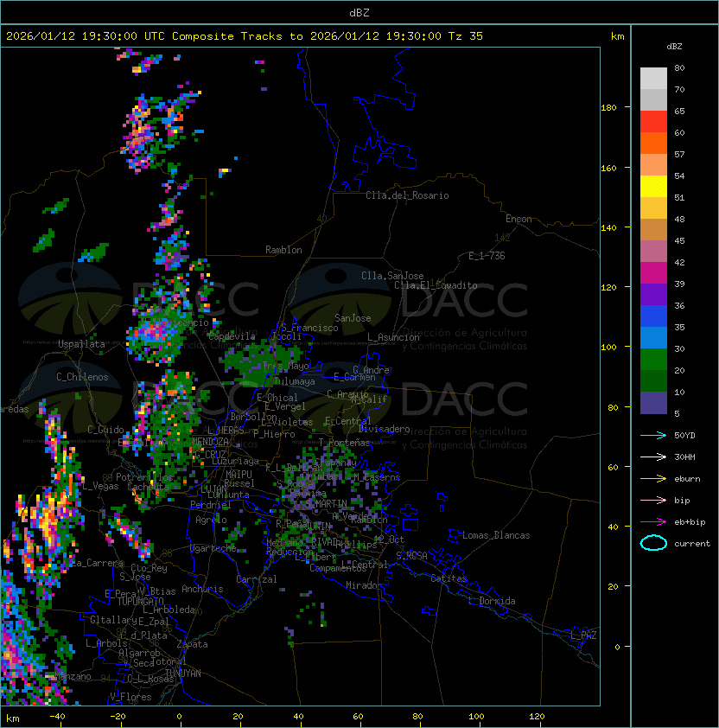This screenshot has height=728, width=719.
Task: Pick the yellow 51-54 dBZ swatch
Action: click(x=653, y=187)
